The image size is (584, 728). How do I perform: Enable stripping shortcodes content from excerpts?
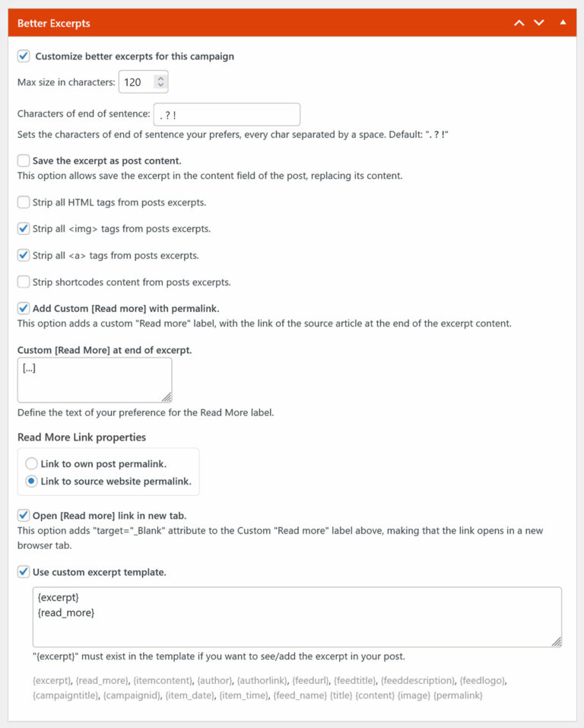(x=22, y=281)
